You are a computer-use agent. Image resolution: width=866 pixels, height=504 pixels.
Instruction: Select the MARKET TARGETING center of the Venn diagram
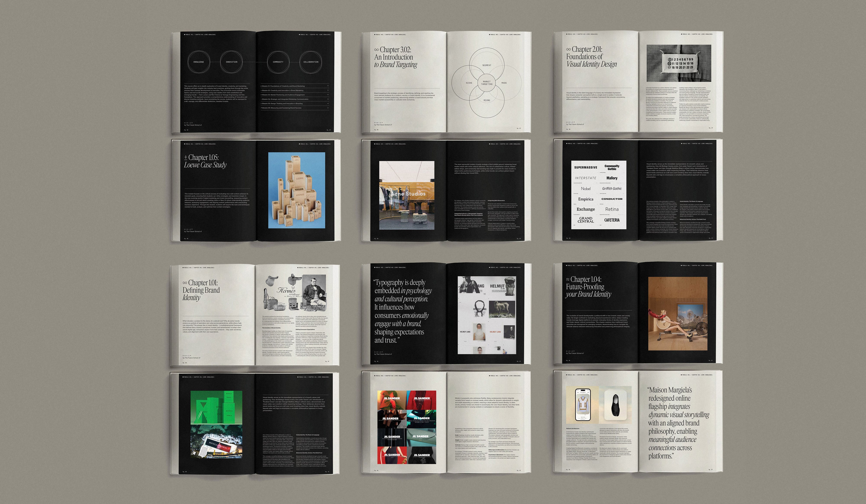487,83
